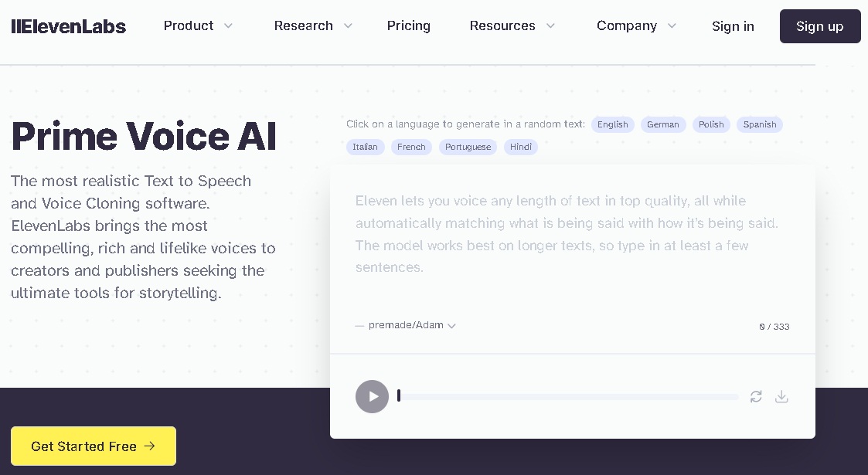Image resolution: width=868 pixels, height=475 pixels.
Task: Click Get Started Free button
Action: [94, 446]
